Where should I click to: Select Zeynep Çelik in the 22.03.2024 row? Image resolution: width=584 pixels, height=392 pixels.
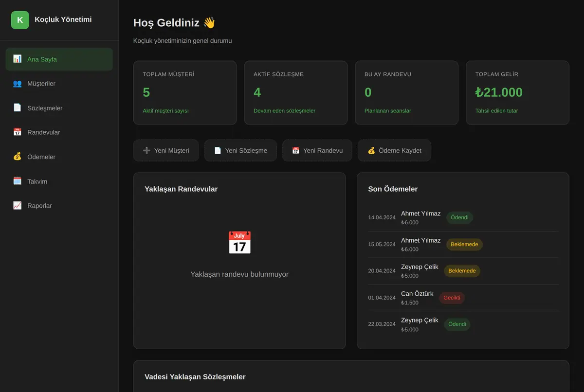click(x=420, y=321)
